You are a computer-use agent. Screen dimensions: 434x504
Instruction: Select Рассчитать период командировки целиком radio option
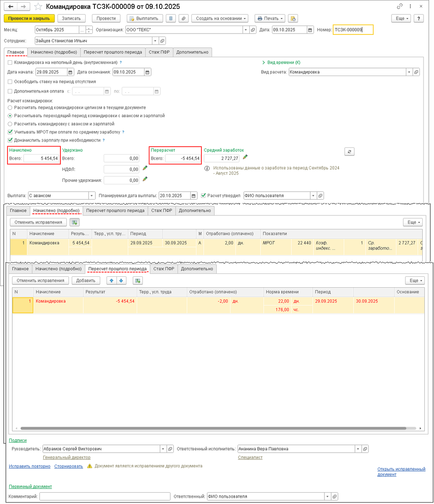point(10,108)
